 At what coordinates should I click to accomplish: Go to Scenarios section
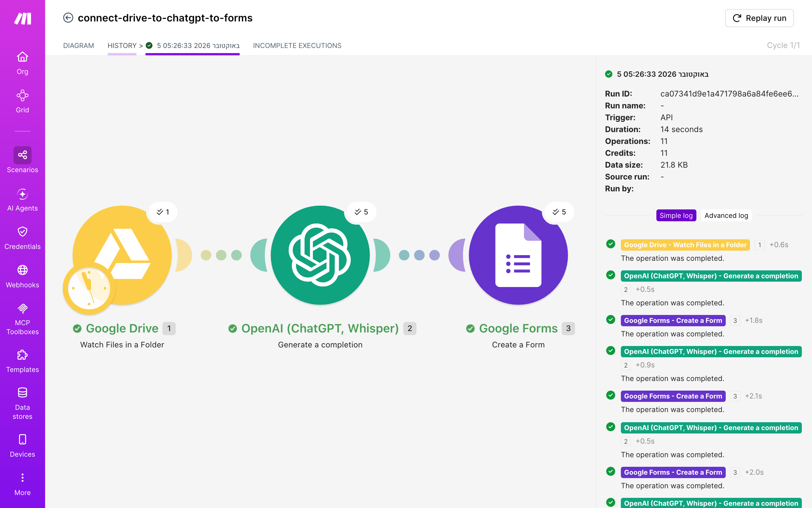[23, 160]
